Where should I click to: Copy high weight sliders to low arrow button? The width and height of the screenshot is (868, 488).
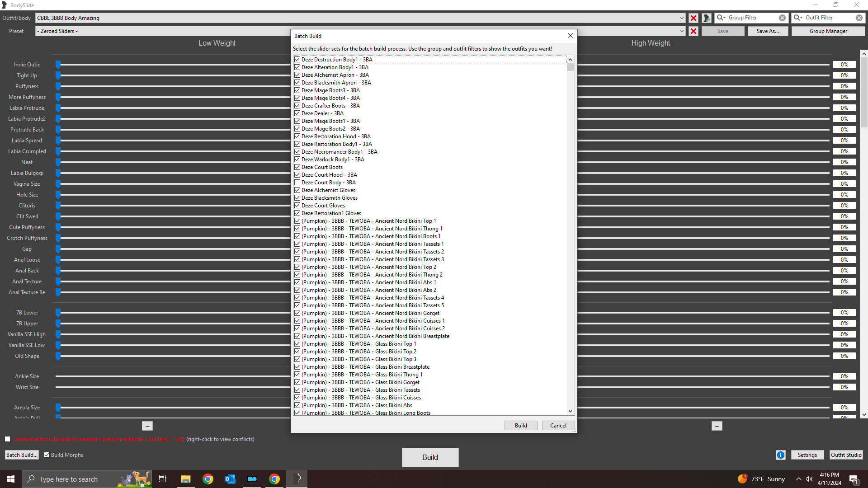(x=717, y=426)
